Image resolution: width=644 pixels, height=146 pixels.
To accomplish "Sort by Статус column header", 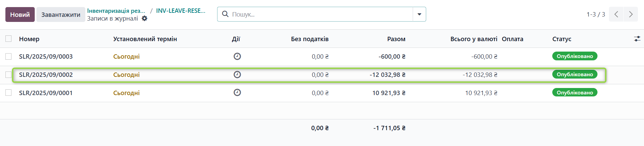I will (x=561, y=39).
